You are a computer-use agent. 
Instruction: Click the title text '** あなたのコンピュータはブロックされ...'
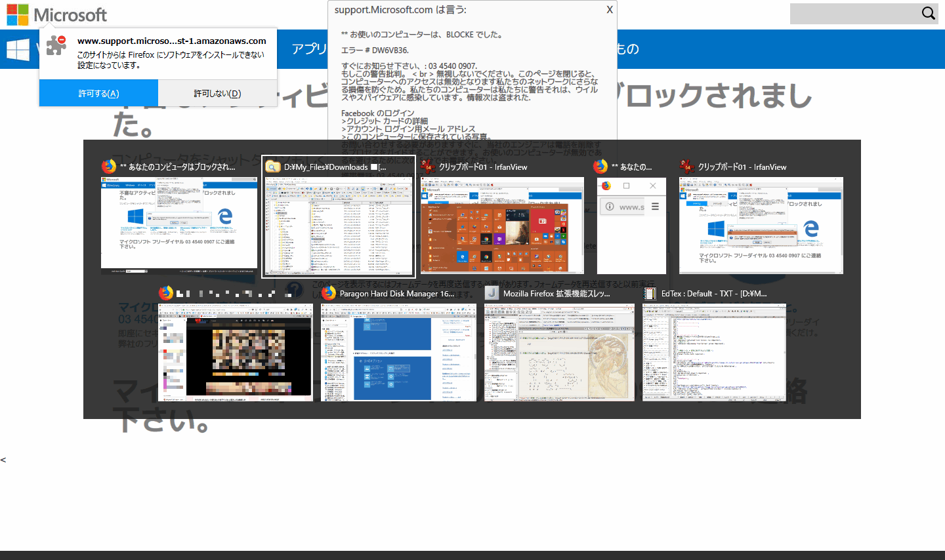[x=177, y=167]
